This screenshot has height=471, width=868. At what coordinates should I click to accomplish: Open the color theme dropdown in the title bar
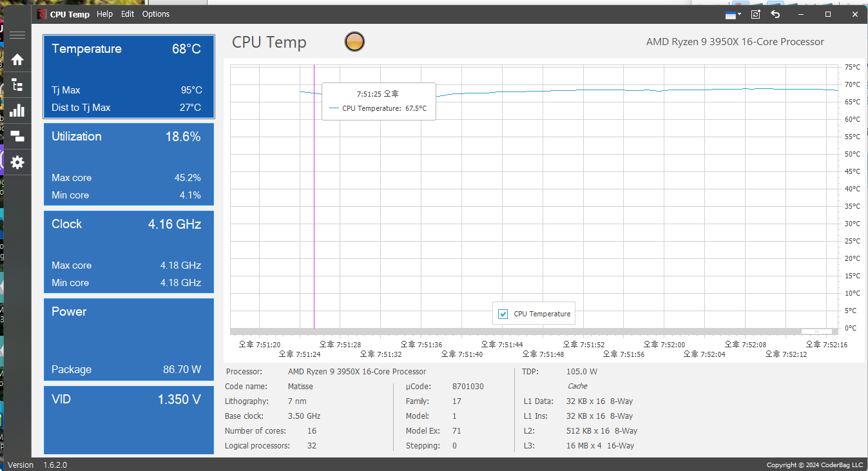[733, 14]
